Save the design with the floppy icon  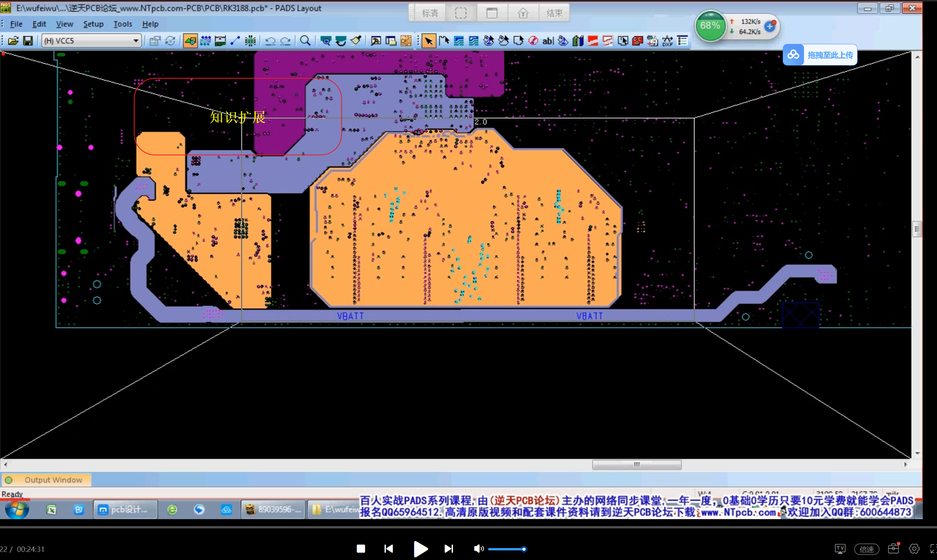pos(28,40)
